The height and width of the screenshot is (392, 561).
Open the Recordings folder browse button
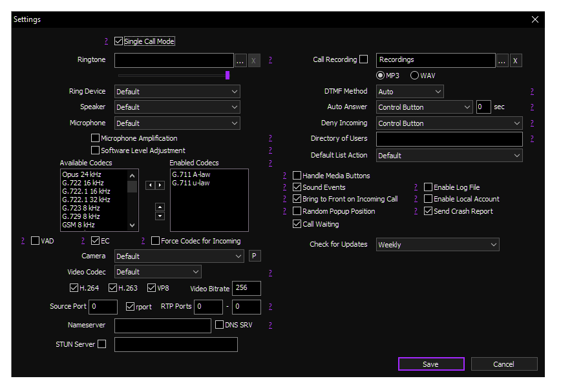click(502, 61)
